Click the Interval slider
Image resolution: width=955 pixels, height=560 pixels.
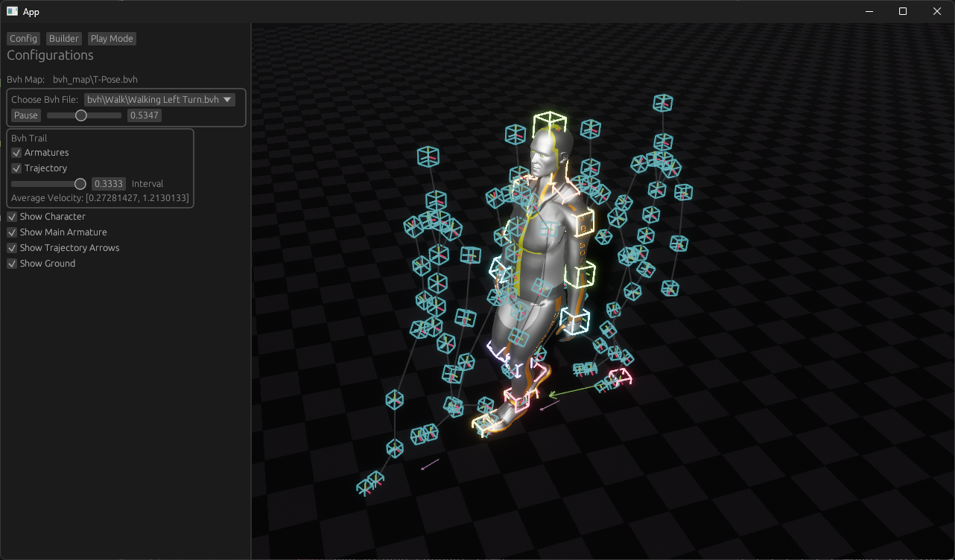coord(48,184)
